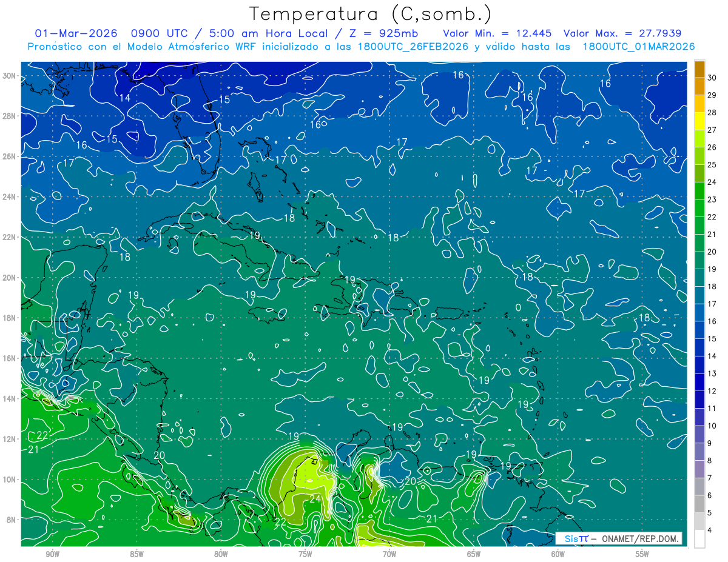Click color scale label 20
The height and width of the screenshot is (562, 728).
[712, 252]
